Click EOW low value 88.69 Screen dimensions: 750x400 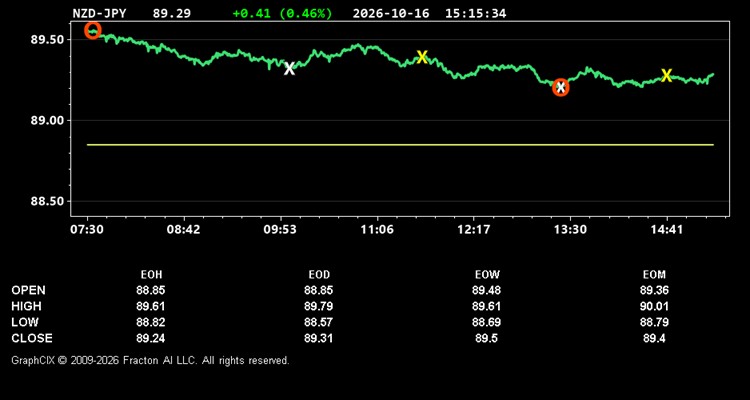click(486, 322)
